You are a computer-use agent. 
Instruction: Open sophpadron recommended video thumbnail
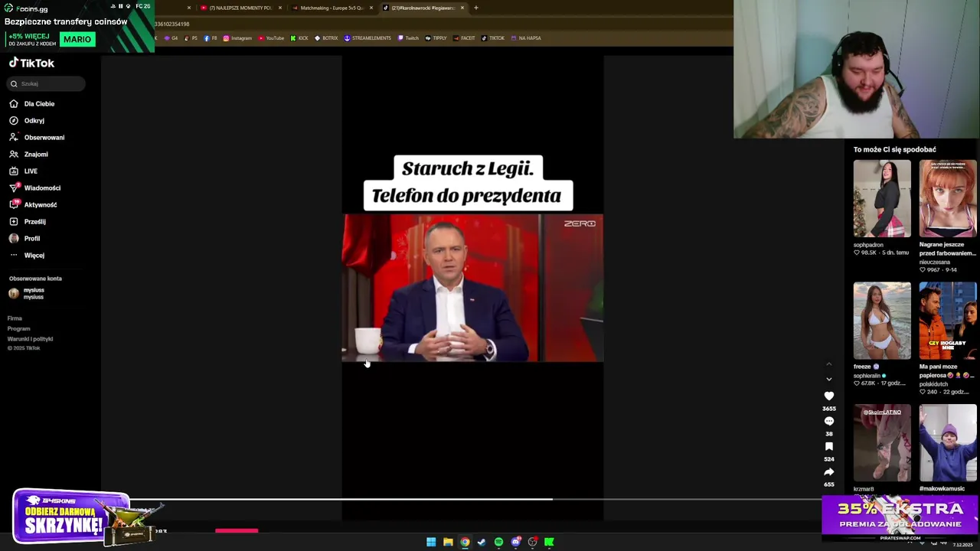pyautogui.click(x=882, y=198)
